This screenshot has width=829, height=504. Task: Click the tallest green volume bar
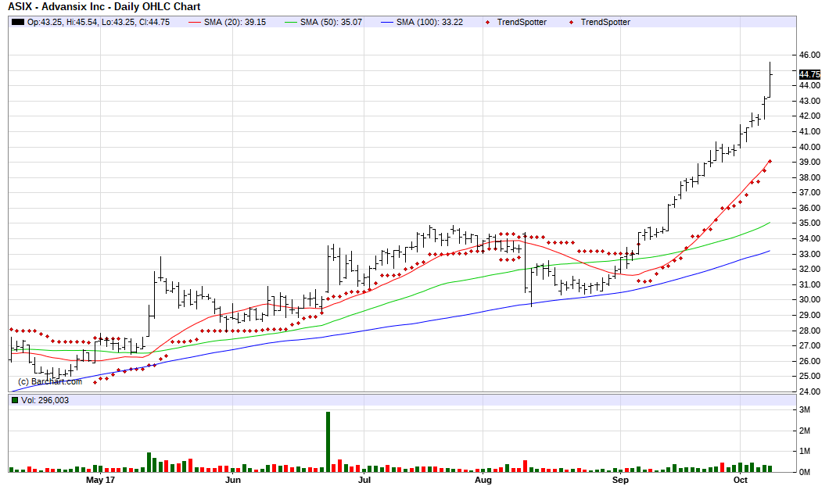pos(328,441)
